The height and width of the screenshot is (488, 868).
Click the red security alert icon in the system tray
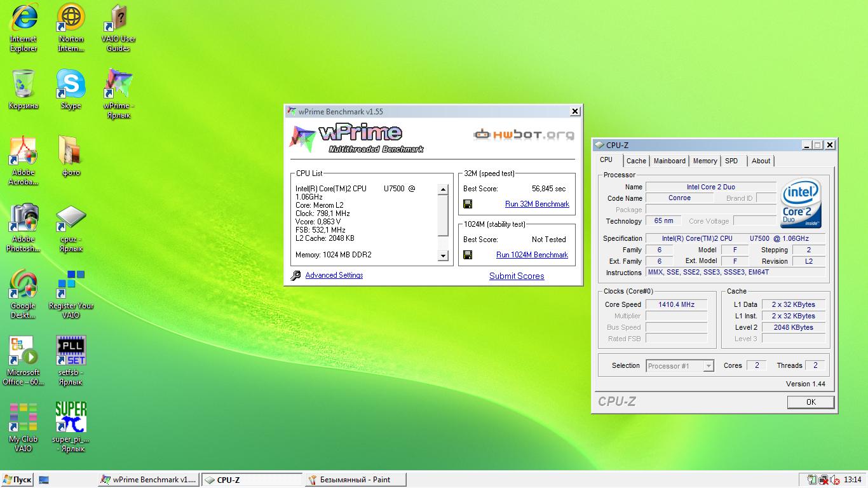pyautogui.click(x=824, y=480)
